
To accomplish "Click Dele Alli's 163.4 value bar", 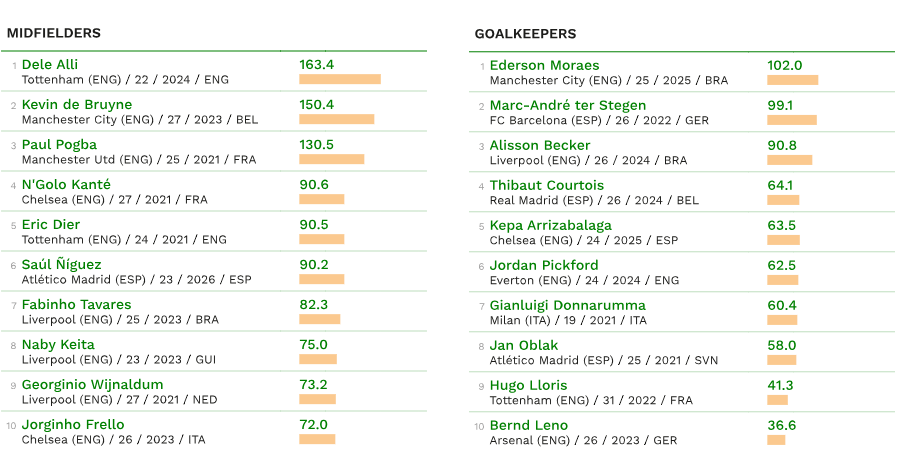I will click(x=340, y=79).
